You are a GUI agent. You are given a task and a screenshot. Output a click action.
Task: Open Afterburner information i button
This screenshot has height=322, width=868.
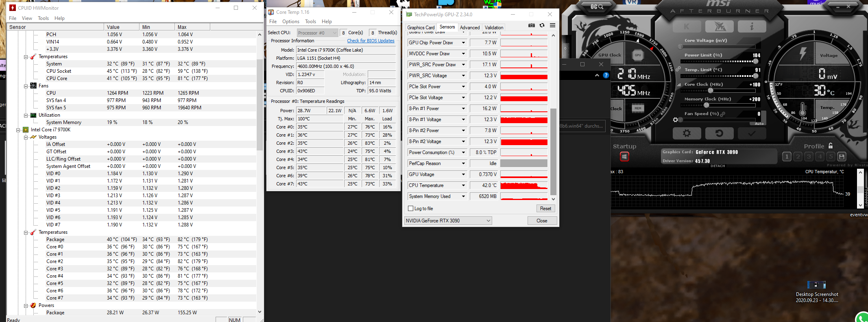[x=752, y=26]
